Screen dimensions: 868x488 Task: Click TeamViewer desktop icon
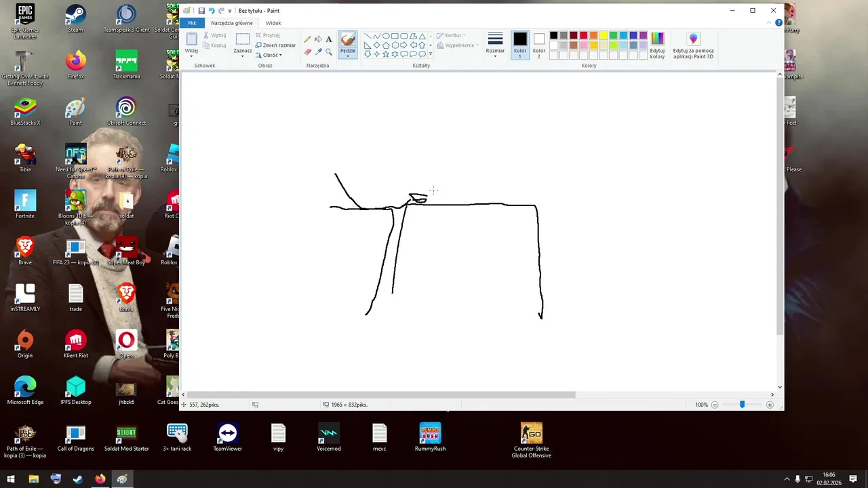[228, 436]
